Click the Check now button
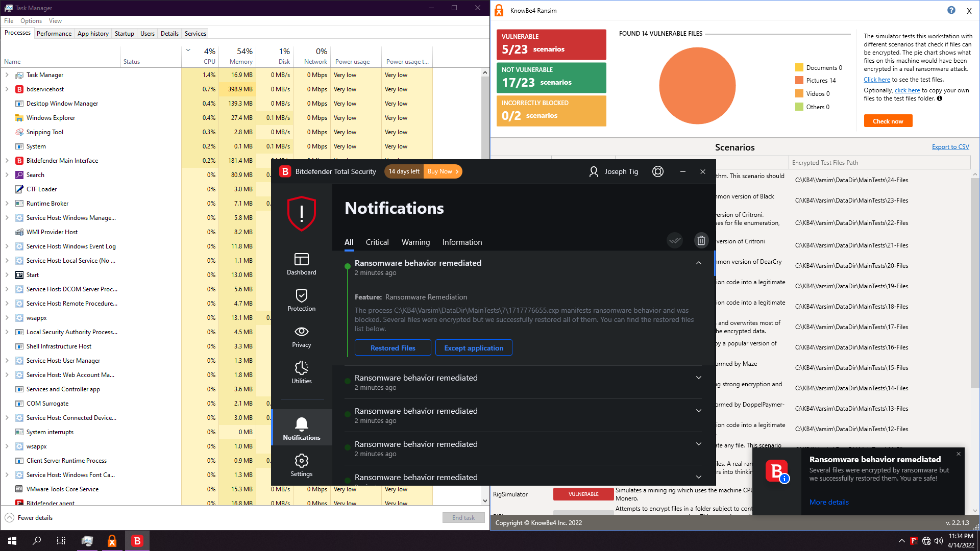 [888, 121]
